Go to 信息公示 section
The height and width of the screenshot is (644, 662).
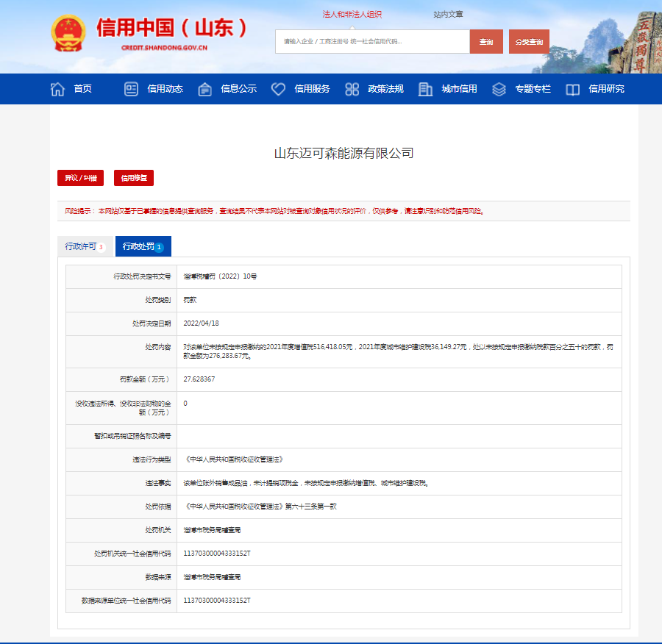click(x=238, y=89)
